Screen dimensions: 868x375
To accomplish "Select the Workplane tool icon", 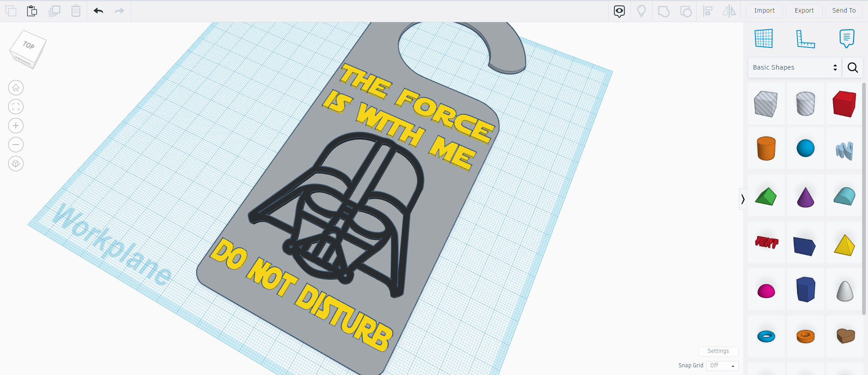I will (764, 38).
